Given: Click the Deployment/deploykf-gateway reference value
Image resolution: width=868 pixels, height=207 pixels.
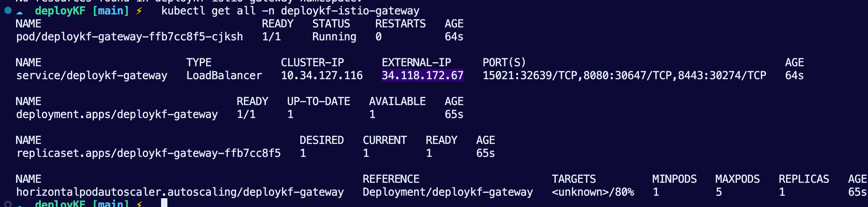Looking at the screenshot, I should pos(447,192).
